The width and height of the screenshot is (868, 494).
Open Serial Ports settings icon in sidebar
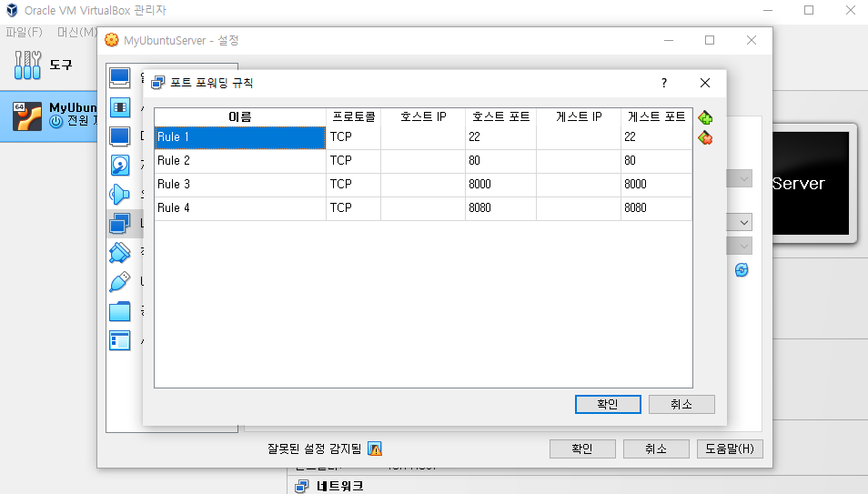(119, 253)
